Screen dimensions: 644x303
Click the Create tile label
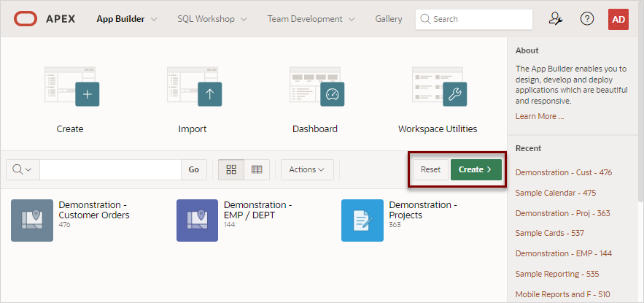(x=70, y=129)
